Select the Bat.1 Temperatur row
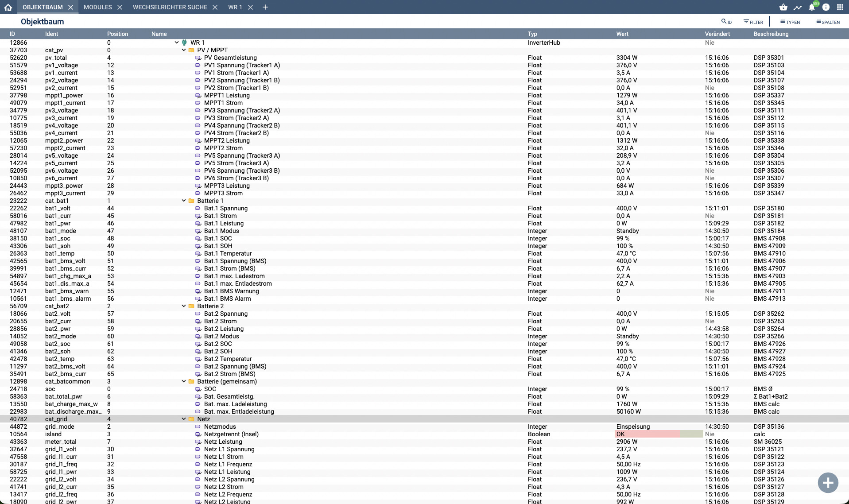The image size is (849, 504). [424, 253]
